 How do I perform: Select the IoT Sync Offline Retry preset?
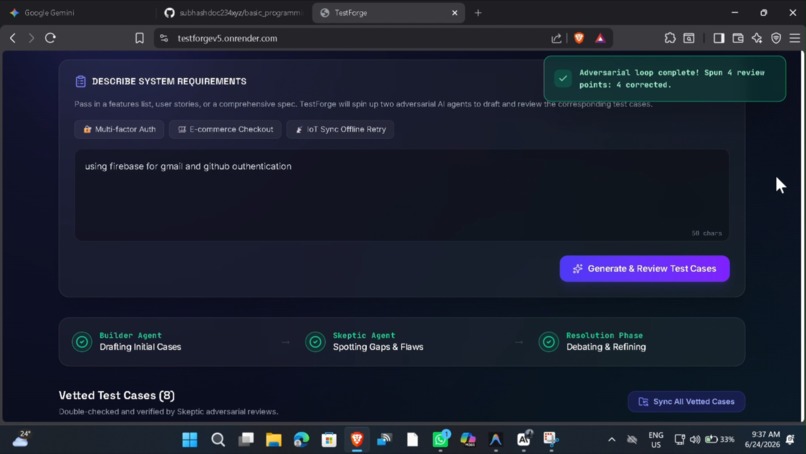click(340, 129)
